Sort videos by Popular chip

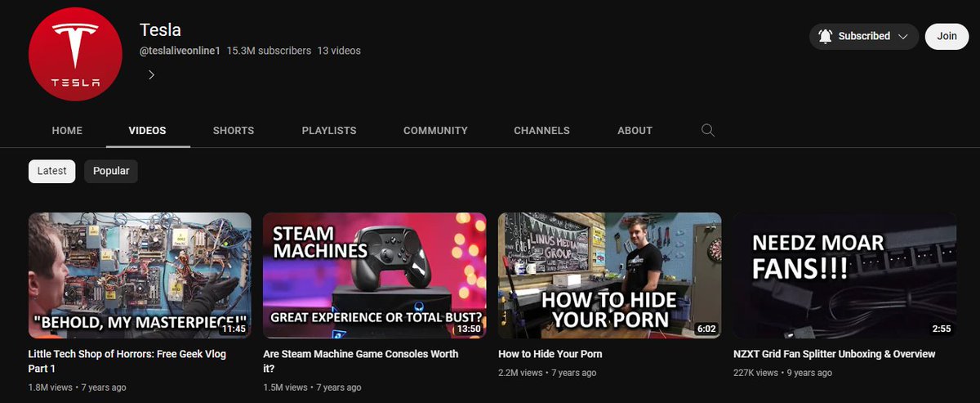tap(111, 171)
